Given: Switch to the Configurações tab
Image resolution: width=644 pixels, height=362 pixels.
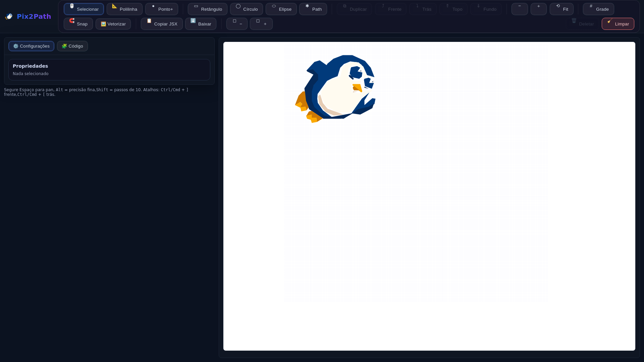Looking at the screenshot, I should (31, 46).
